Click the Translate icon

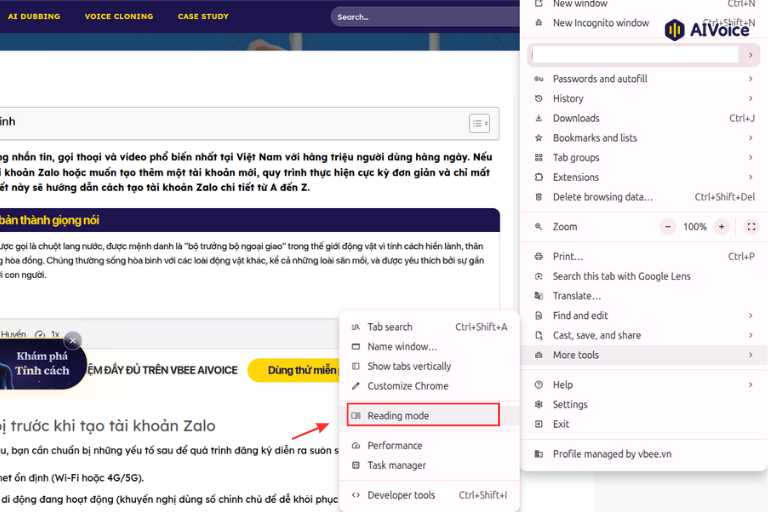click(539, 296)
